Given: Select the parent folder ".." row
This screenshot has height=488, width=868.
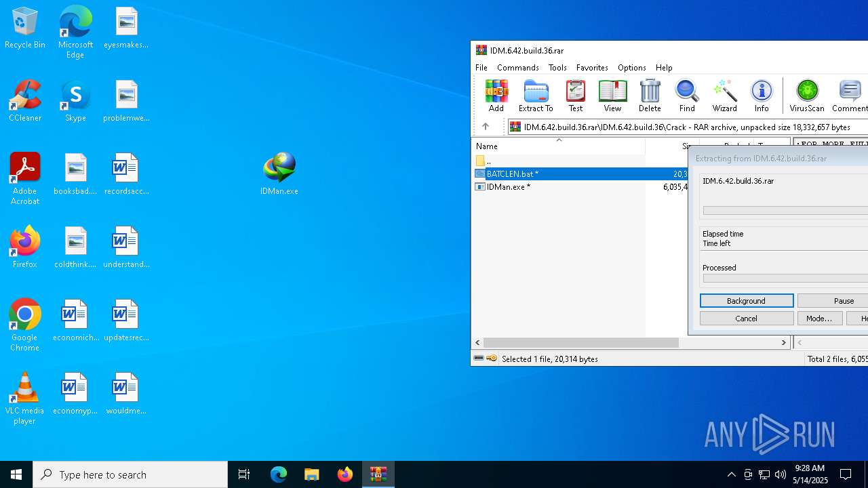Looking at the screenshot, I should (581, 161).
